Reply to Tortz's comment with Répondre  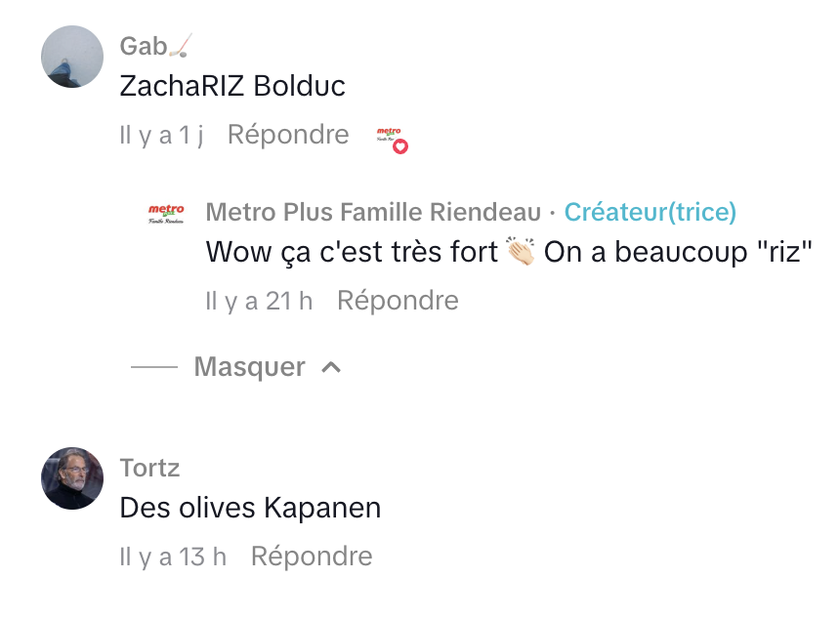pyautogui.click(x=312, y=557)
